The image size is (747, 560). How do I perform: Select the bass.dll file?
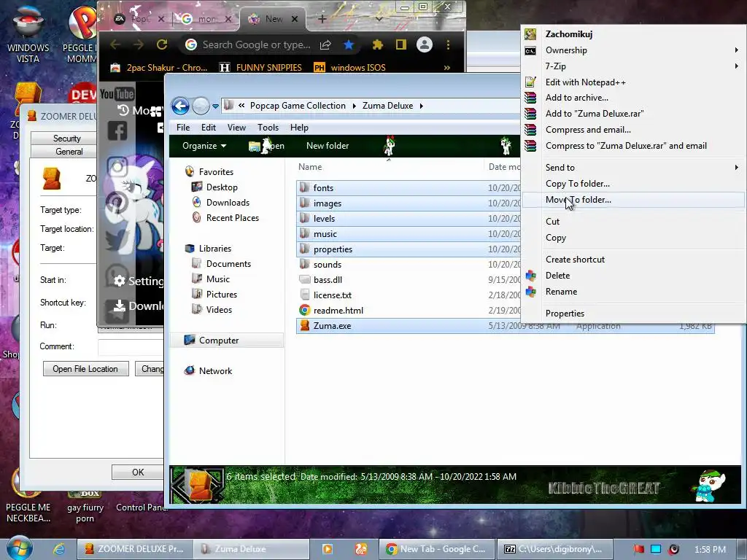point(328,279)
